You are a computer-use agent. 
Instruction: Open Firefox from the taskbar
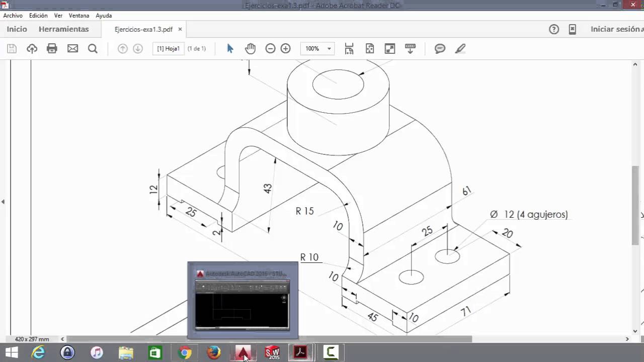point(214,352)
